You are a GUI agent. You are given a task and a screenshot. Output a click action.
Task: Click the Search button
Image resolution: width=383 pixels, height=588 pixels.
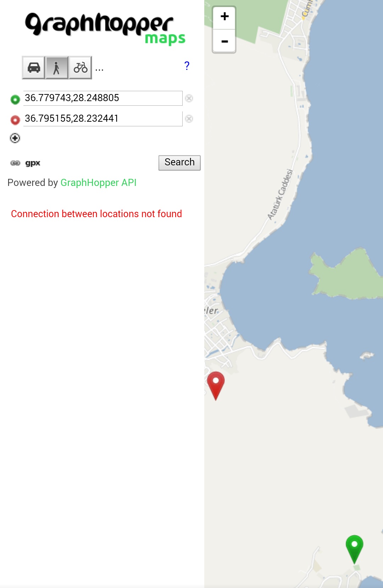pos(179,163)
